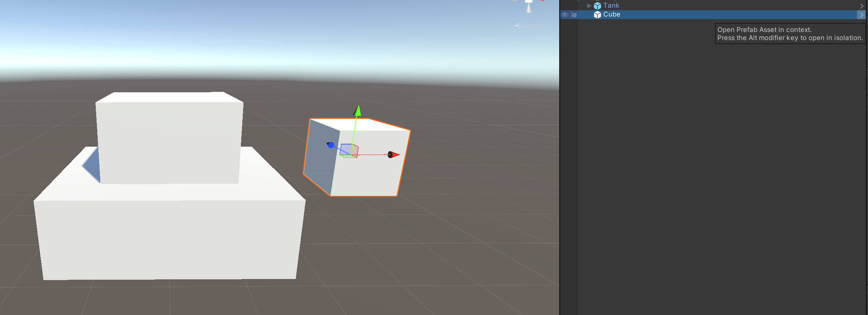The height and width of the screenshot is (315, 868).
Task: Click the red plane handle of move gizmo
Action: point(355,151)
